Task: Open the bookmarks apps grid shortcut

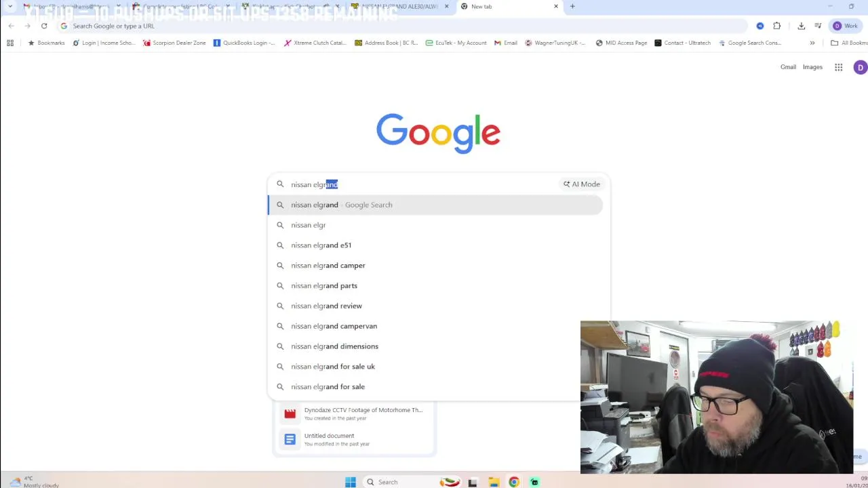Action: coord(10,43)
